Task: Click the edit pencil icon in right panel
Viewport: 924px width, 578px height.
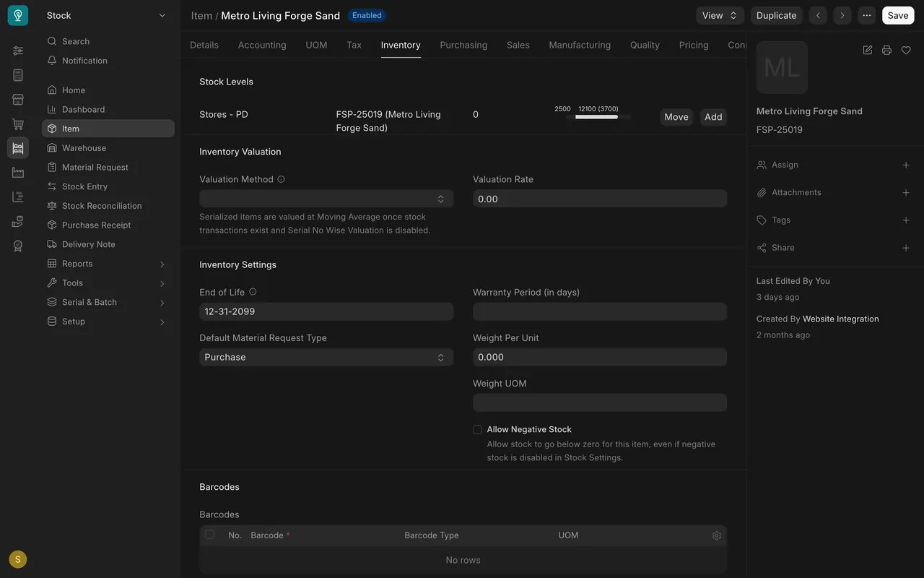Action: click(x=868, y=50)
